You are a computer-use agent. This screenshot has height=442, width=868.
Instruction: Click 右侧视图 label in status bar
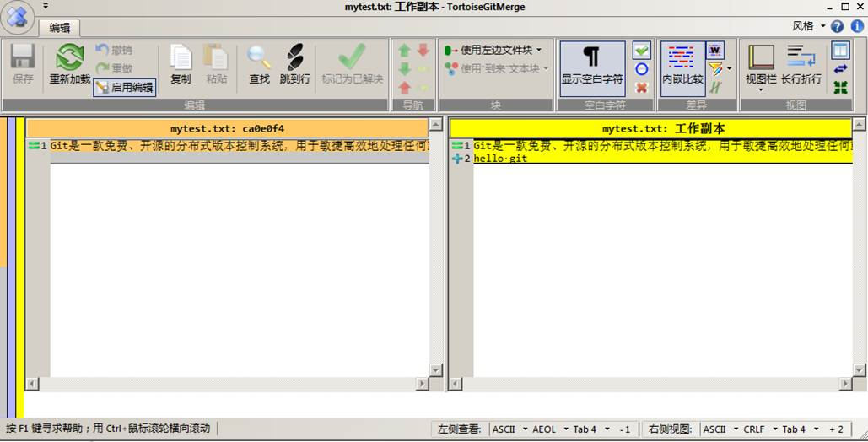[x=670, y=429]
